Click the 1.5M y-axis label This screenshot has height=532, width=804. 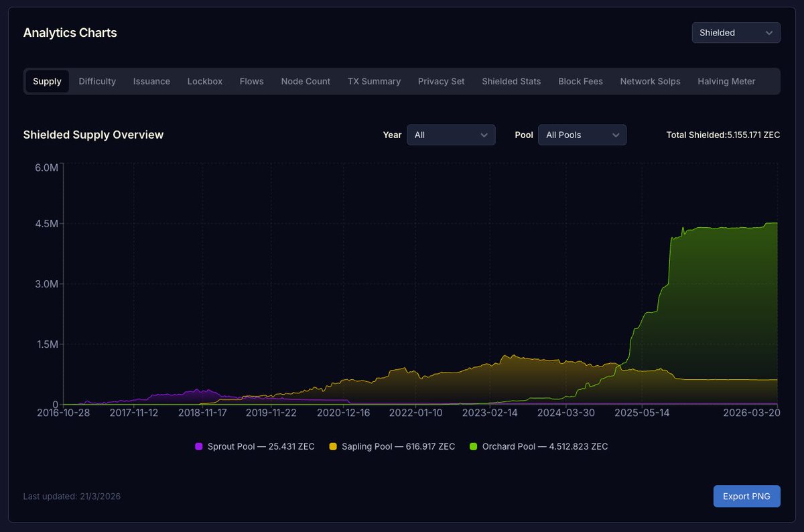coord(46,344)
